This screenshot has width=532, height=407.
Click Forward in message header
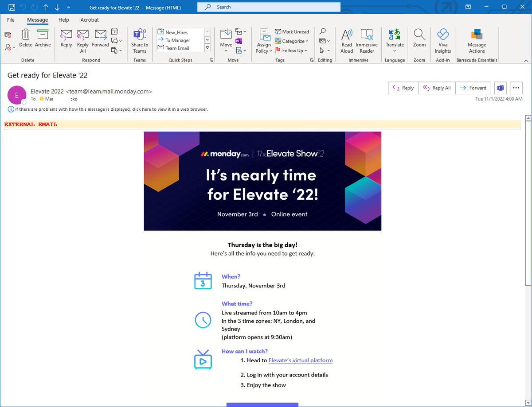point(473,88)
